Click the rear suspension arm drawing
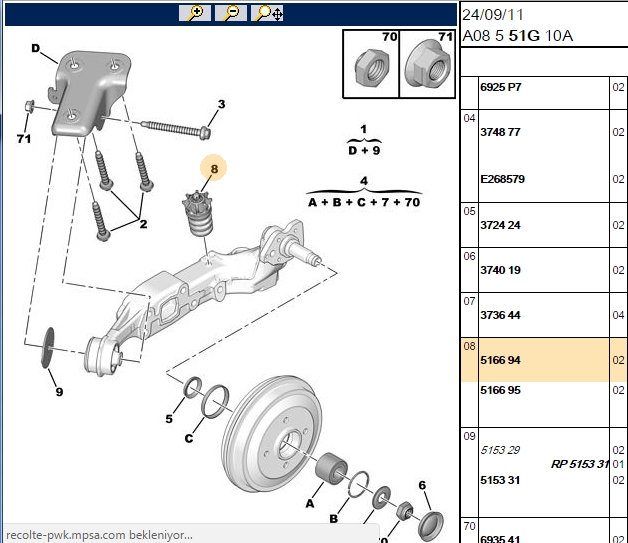This screenshot has width=628, height=543. (x=200, y=296)
